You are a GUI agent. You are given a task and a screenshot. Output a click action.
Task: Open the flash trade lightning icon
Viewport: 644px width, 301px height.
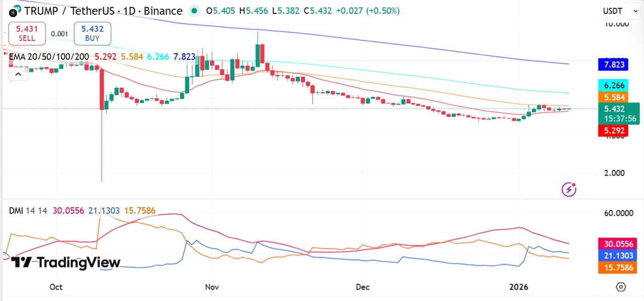coord(568,189)
